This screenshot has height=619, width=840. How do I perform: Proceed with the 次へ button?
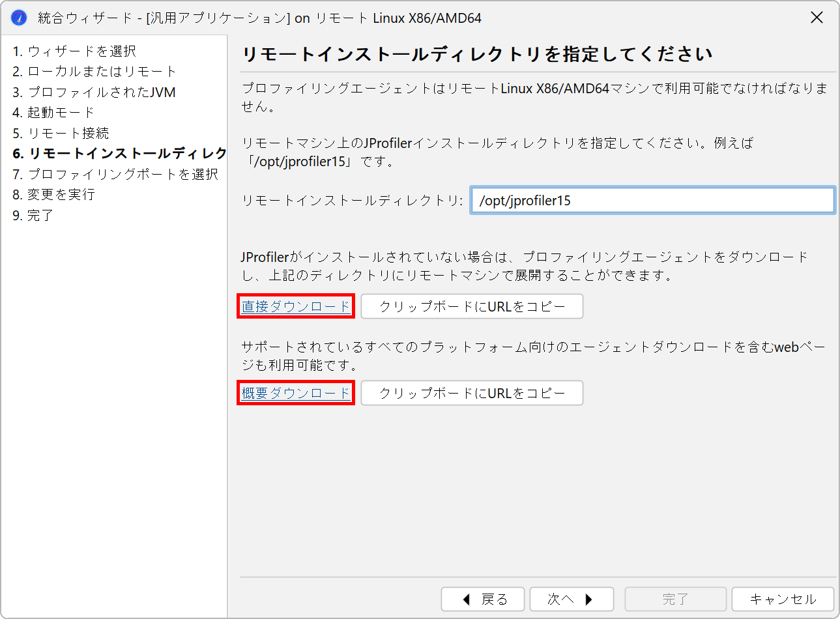point(572,599)
